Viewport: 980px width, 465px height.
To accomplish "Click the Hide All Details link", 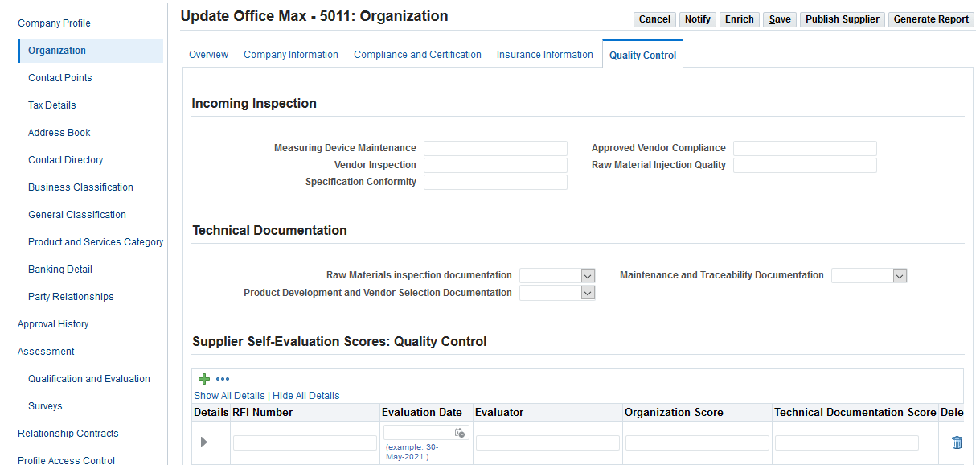I will pos(306,396).
